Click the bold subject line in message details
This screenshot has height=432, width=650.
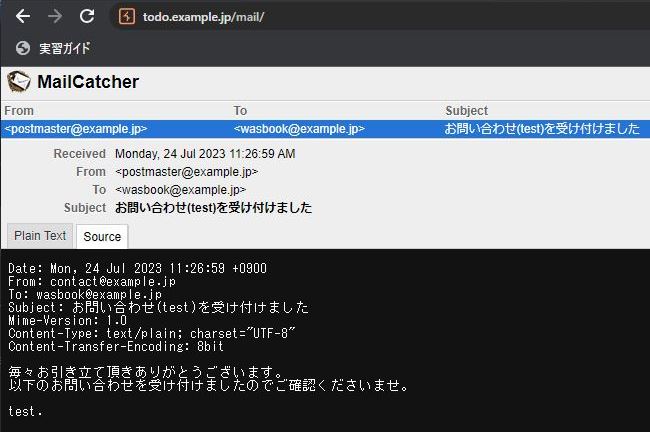click(213, 207)
